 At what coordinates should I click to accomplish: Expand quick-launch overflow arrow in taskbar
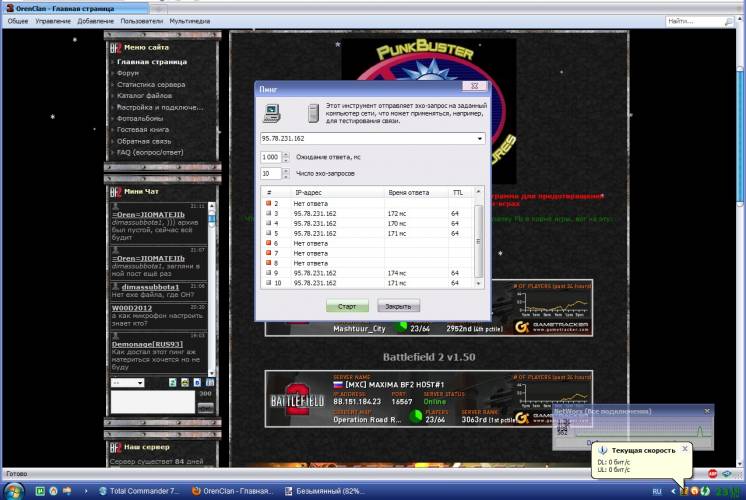pos(86,491)
